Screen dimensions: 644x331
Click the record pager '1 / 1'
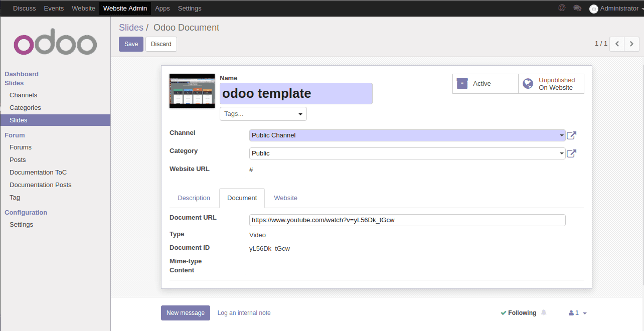click(601, 44)
